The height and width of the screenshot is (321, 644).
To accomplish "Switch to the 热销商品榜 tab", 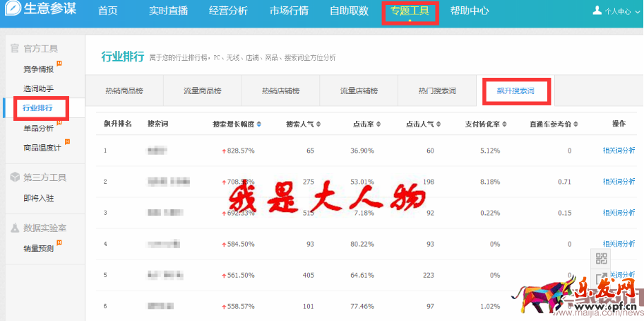I will (x=124, y=91).
